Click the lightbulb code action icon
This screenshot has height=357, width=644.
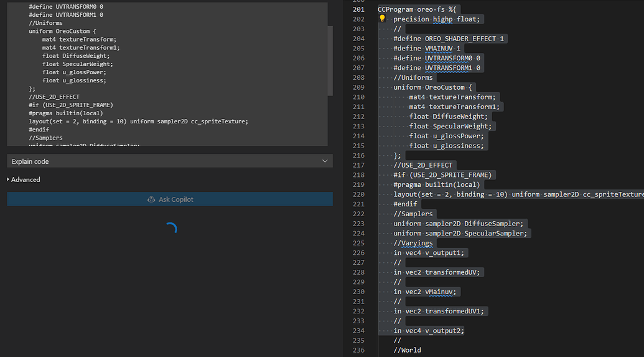pos(383,19)
